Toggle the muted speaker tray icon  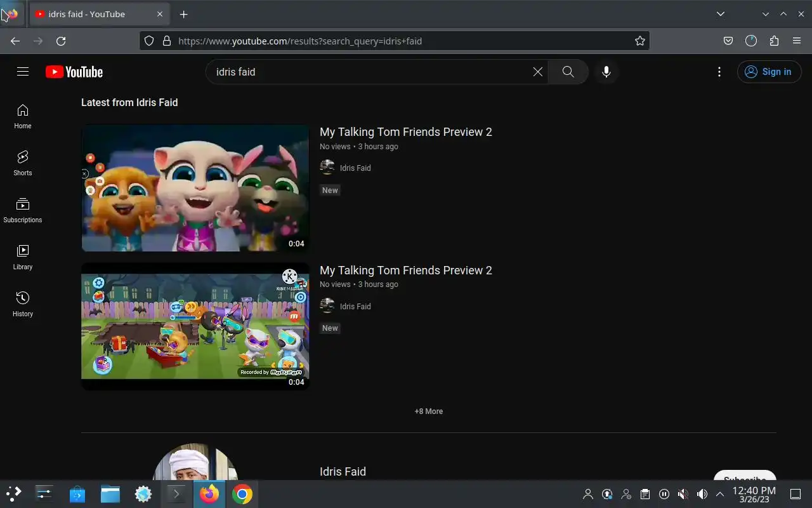coord(683,494)
